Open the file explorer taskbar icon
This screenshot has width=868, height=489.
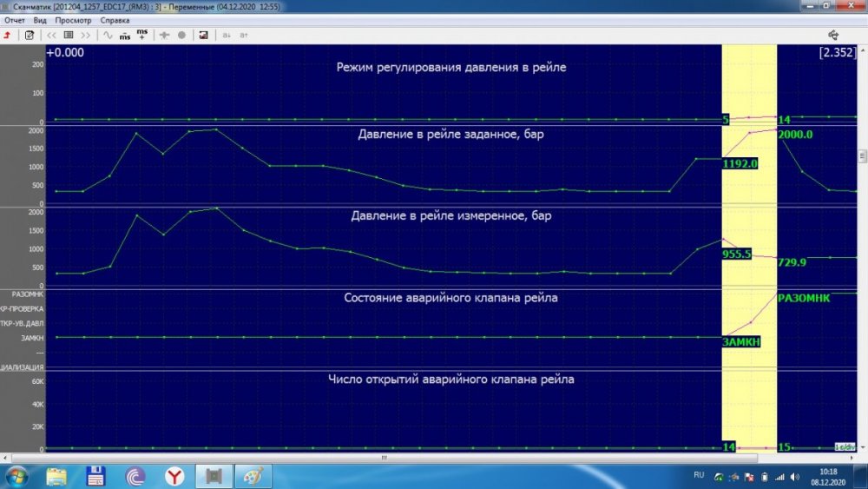click(56, 476)
